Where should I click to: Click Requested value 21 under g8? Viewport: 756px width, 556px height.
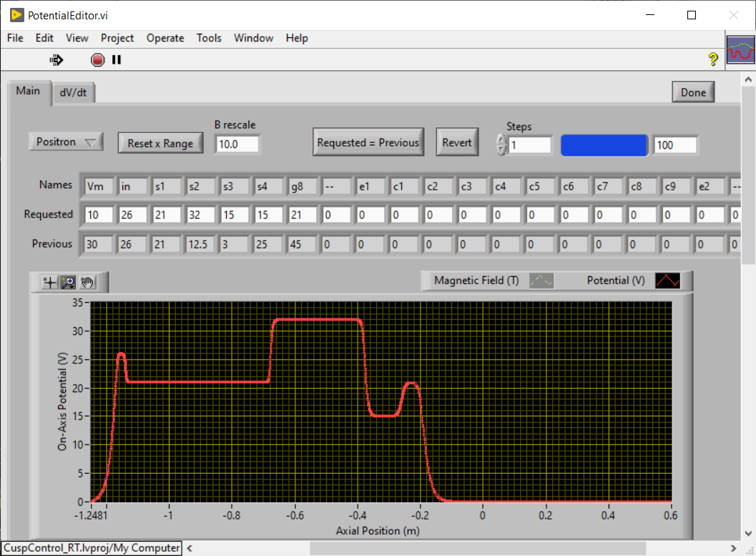tap(303, 215)
